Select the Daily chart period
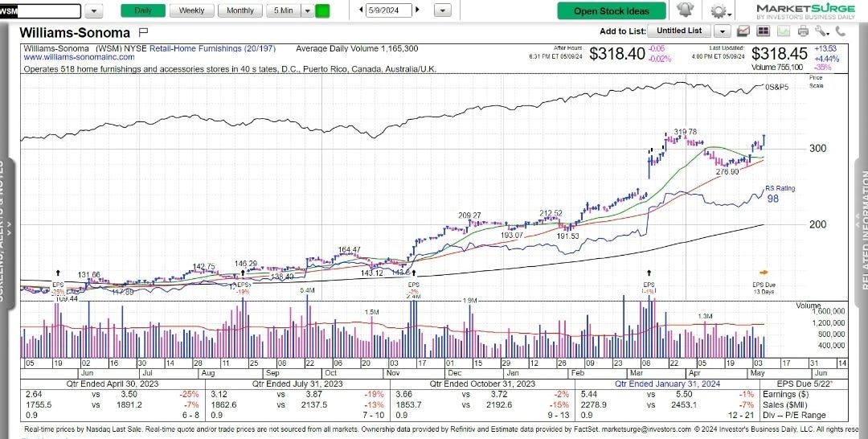Image resolution: width=868 pixels, height=439 pixels. [x=143, y=10]
